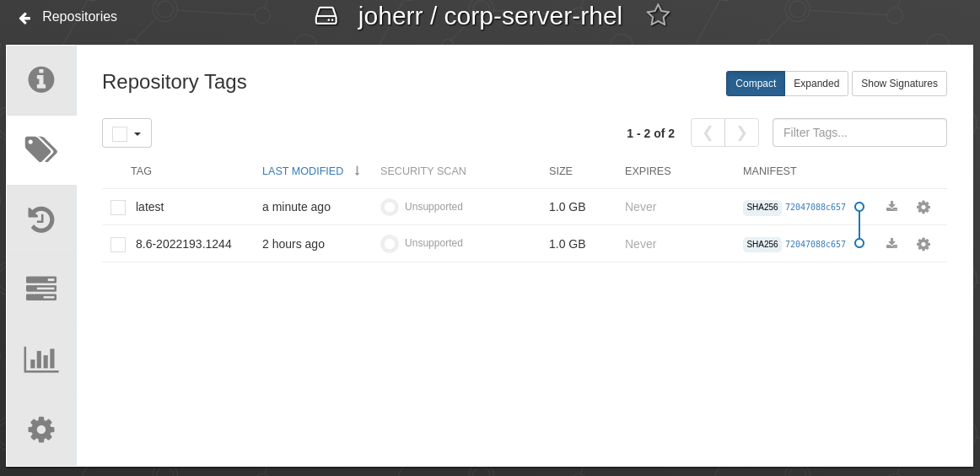Click fetch tag icon for 8.6-2022193.1244
980x476 pixels.
[891, 244]
